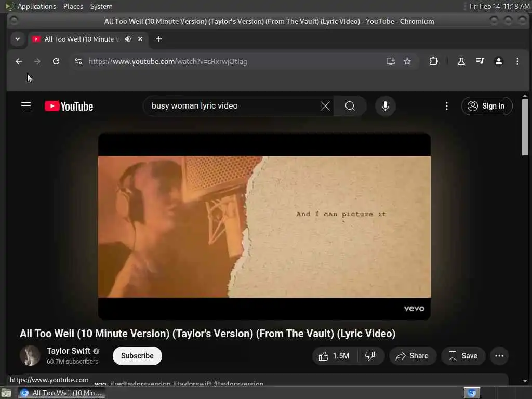Open Chromium three-dot main menu
The image size is (532, 399).
pyautogui.click(x=517, y=61)
